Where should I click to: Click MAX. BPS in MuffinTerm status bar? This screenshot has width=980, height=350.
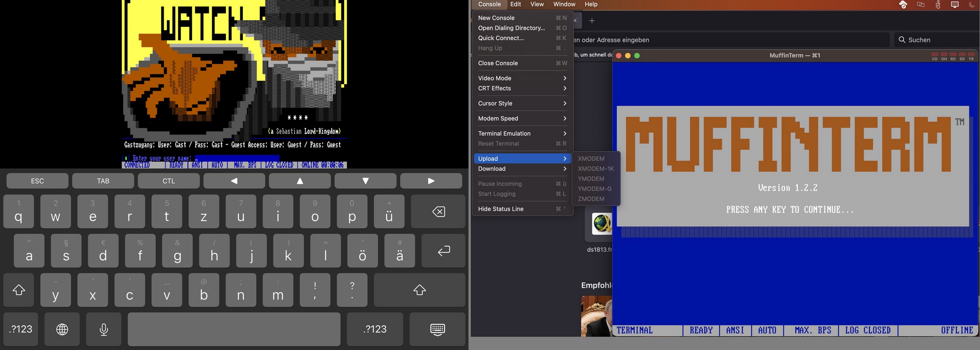coord(813,330)
